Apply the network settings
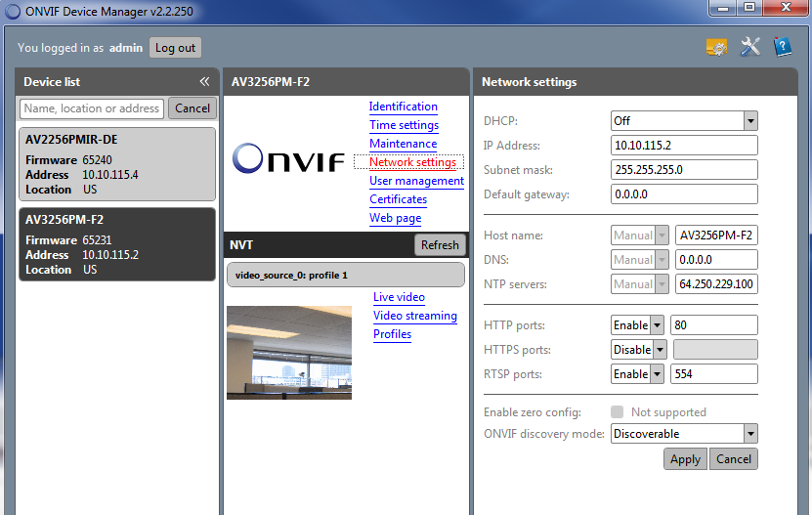Screen dimensions: 812x515 [685, 459]
